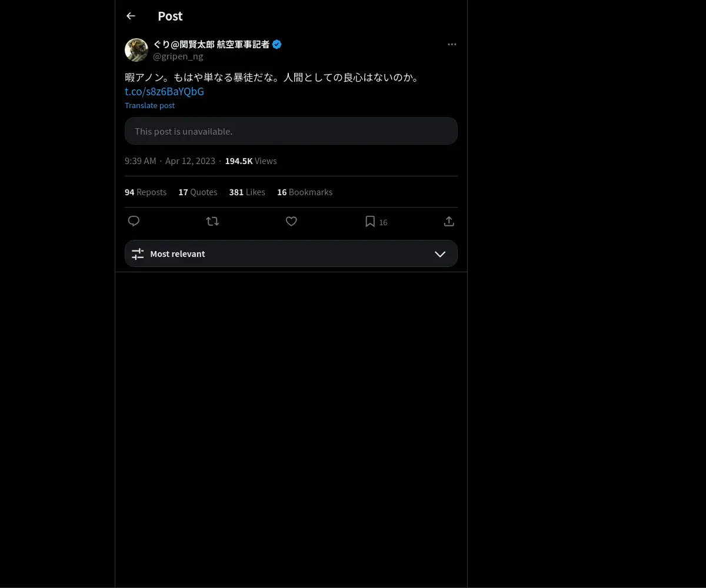The width and height of the screenshot is (706, 588).
Task: Click the reply speech bubble icon
Action: point(134,221)
